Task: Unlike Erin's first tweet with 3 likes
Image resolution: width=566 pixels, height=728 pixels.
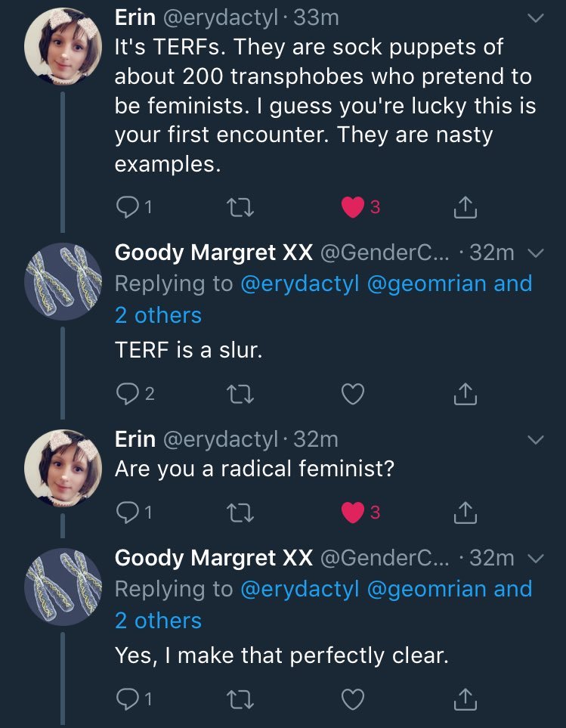Action: [x=354, y=207]
